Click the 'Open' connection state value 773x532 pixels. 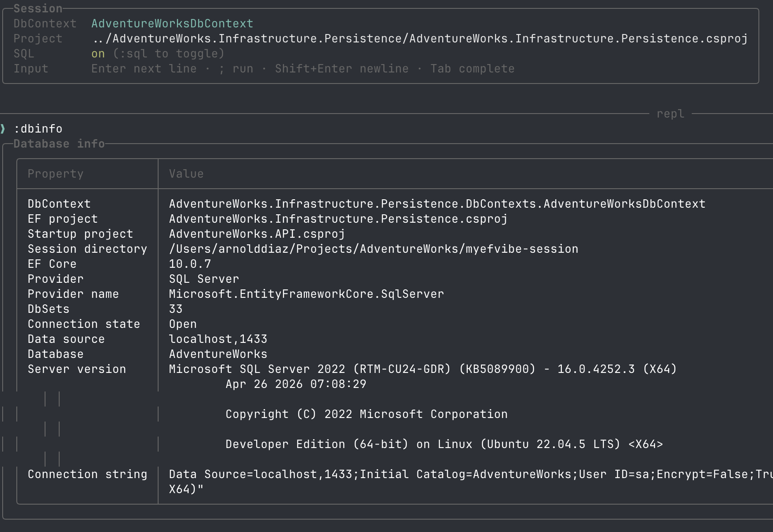[x=183, y=324]
